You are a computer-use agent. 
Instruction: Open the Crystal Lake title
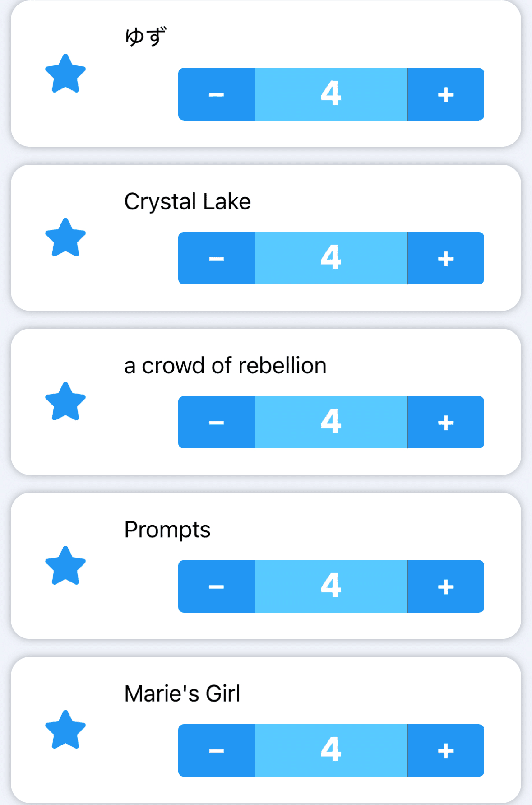pyautogui.click(x=187, y=201)
